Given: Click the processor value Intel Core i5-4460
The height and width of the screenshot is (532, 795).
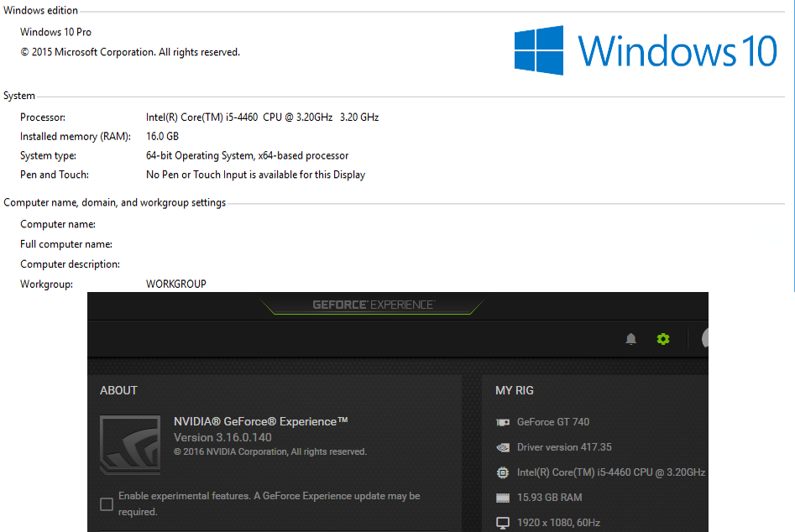Looking at the screenshot, I should pos(262,117).
